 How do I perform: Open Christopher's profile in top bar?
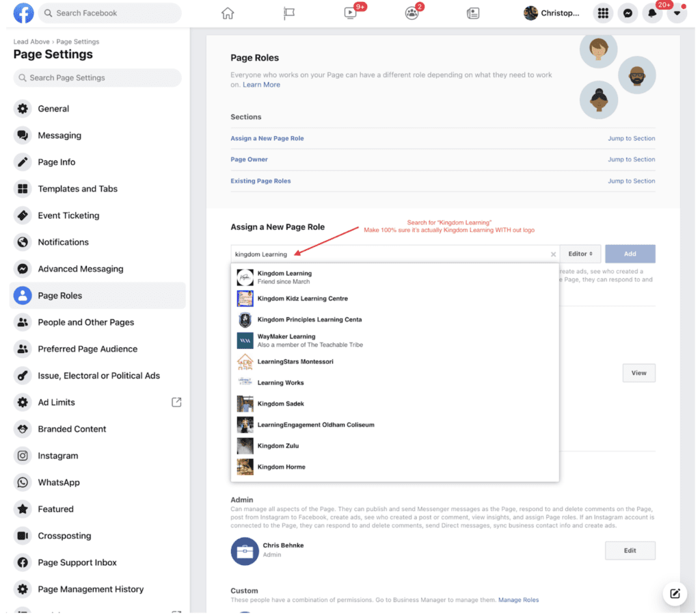click(x=552, y=14)
